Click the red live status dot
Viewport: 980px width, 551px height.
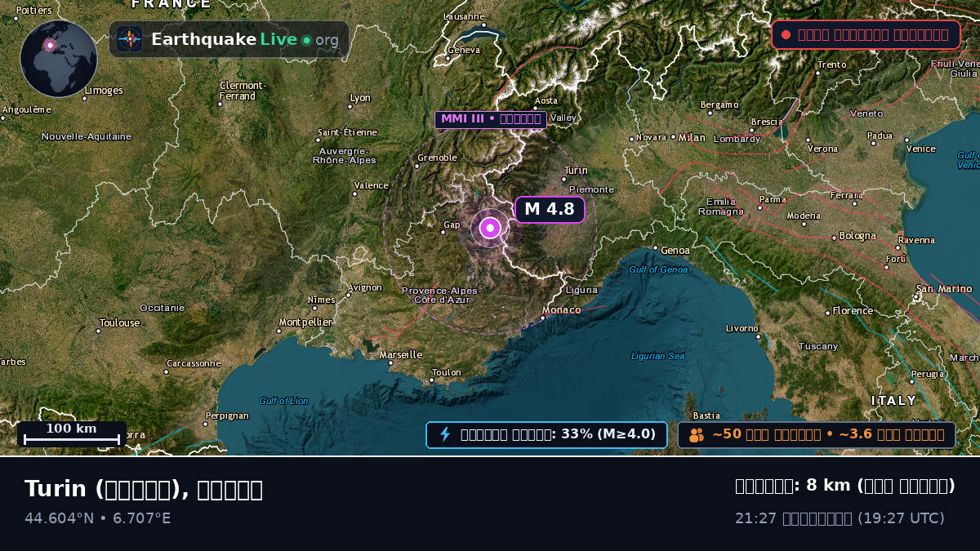(786, 34)
